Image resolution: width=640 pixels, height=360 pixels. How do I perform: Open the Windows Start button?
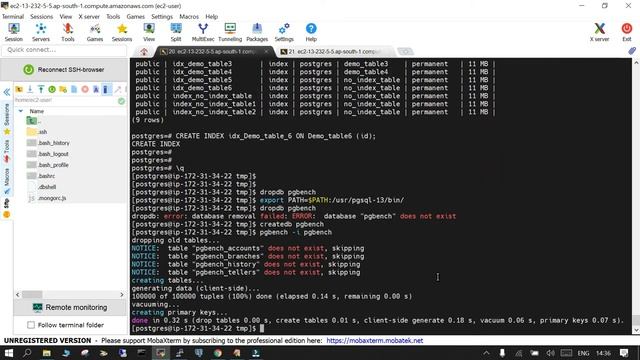point(8,353)
